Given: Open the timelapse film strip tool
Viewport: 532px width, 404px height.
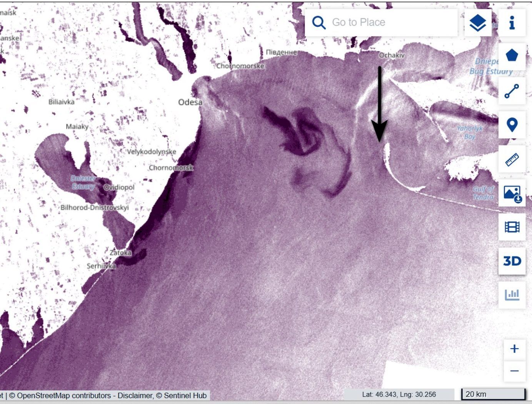Looking at the screenshot, I should (x=512, y=227).
